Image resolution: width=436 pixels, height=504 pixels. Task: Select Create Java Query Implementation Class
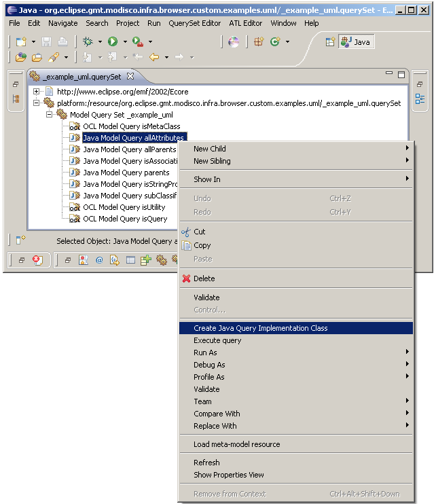(x=296, y=328)
